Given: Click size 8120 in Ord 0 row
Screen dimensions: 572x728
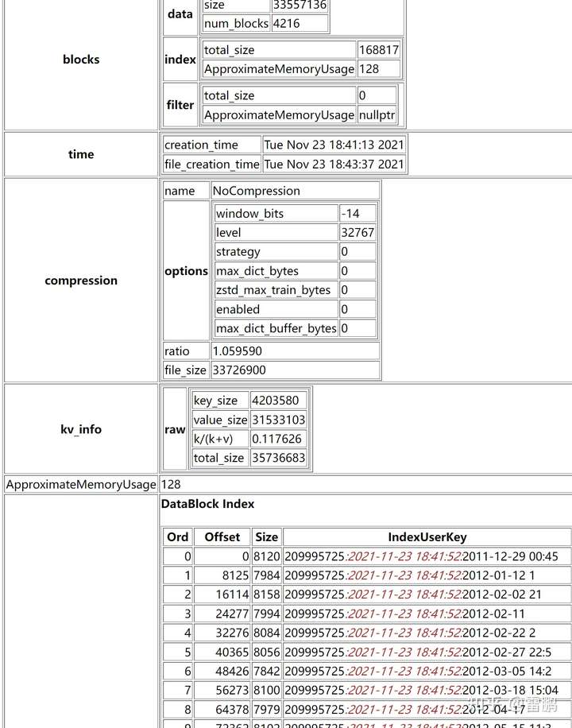Looking at the screenshot, I should click(x=266, y=556).
